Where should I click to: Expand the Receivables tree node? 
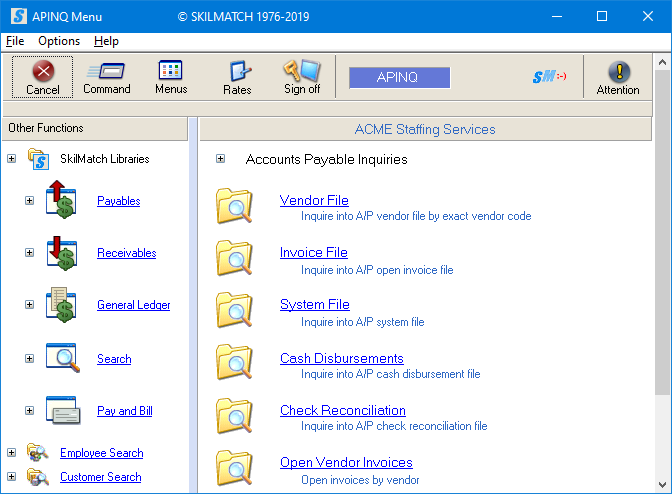(29, 252)
